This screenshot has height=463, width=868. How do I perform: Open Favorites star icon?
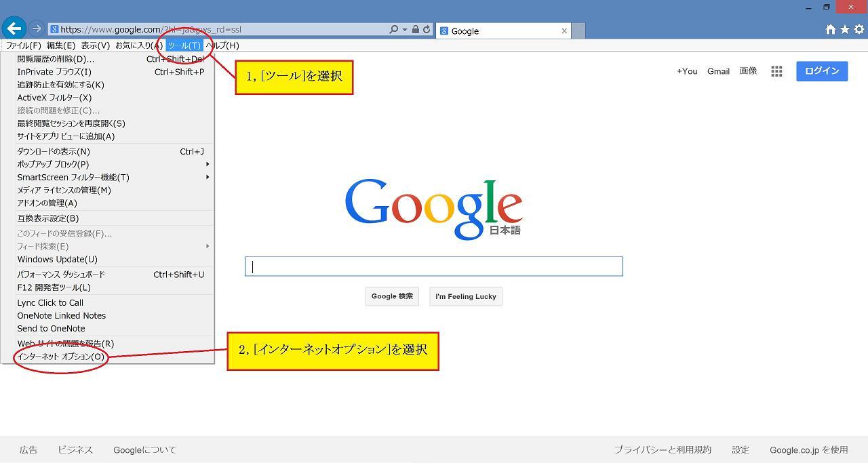tap(845, 29)
